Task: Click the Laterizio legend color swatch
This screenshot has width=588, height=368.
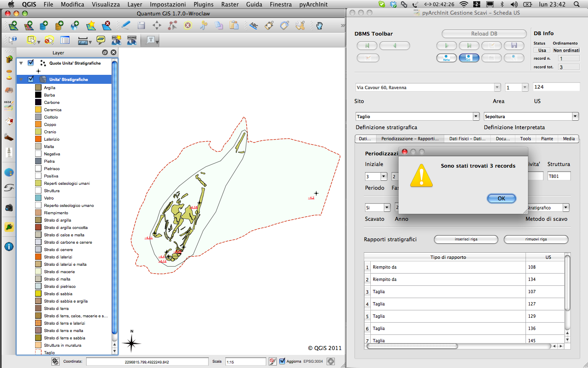Action: (x=38, y=139)
